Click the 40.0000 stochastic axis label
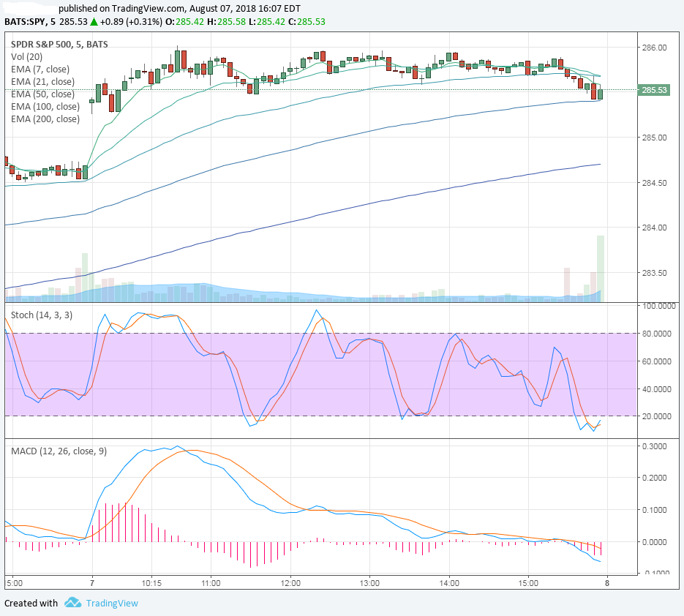This screenshot has width=684, height=616. [657, 389]
